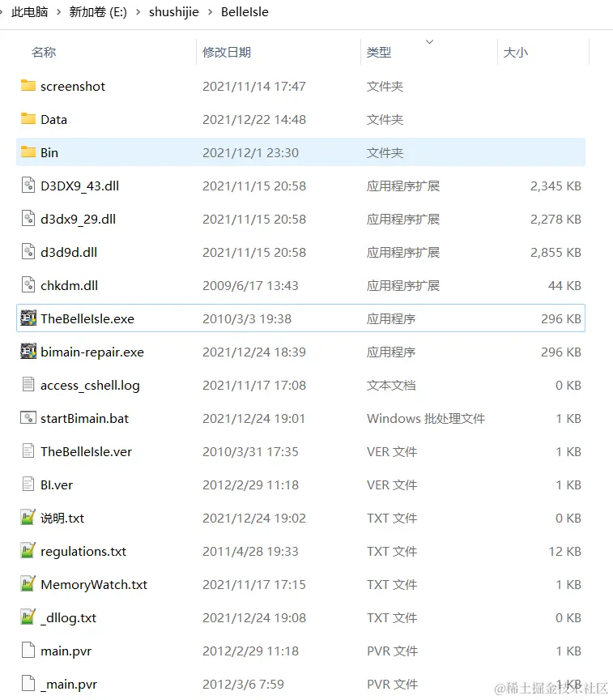Select the file name BI.ver
This screenshot has width=613, height=700.
pos(57,484)
